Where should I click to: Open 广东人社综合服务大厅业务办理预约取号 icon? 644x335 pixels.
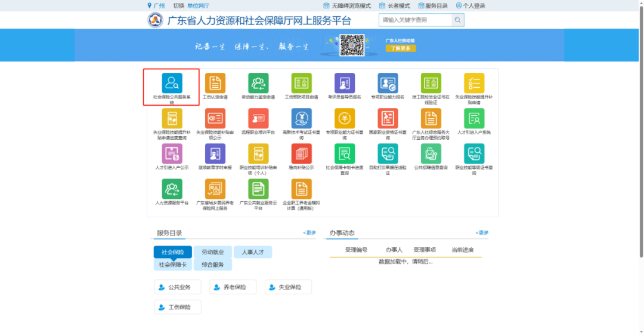(x=431, y=118)
